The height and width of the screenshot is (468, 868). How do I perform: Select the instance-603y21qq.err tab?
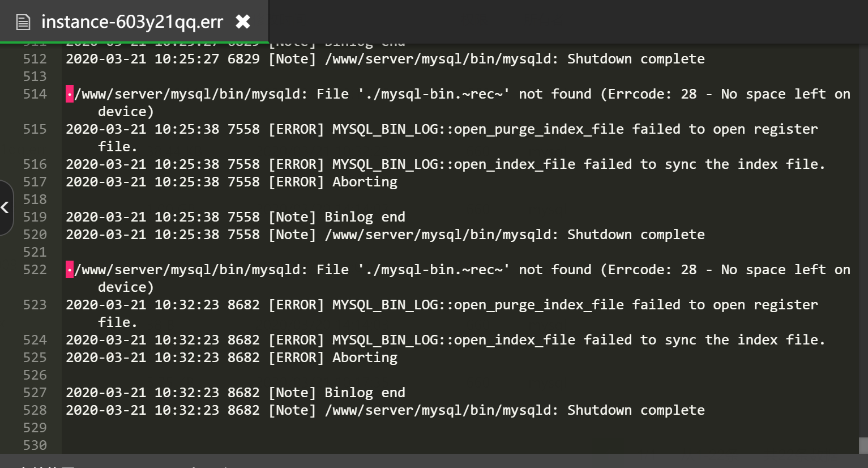pos(132,22)
